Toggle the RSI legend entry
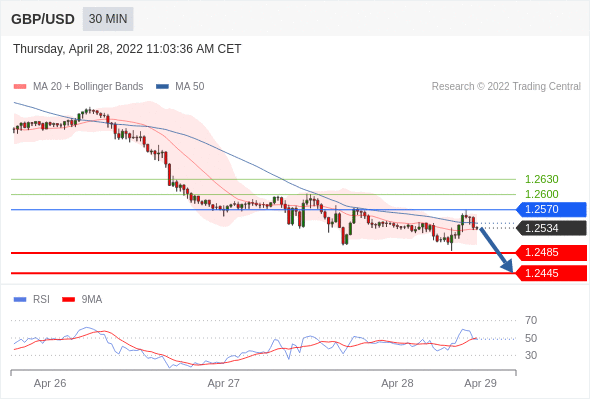 (32, 300)
